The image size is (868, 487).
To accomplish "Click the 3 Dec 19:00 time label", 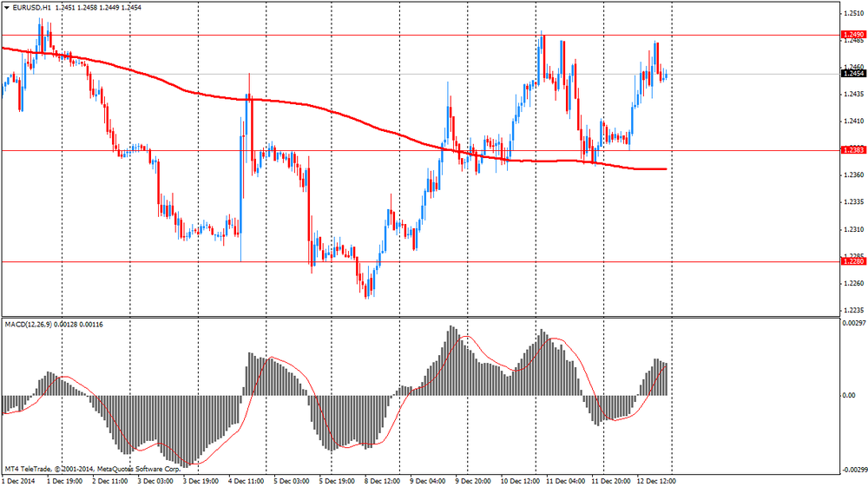I will tap(201, 481).
